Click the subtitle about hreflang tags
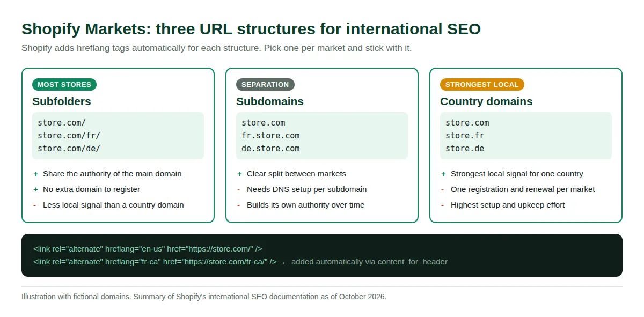Image resolution: width=644 pixels, height=317 pixels. click(216, 48)
